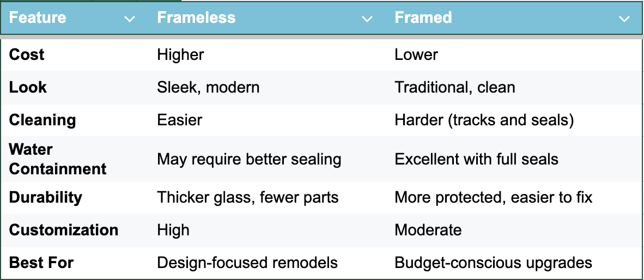The height and width of the screenshot is (280, 644).
Task: Click the Frameless column header text
Action: tap(196, 18)
